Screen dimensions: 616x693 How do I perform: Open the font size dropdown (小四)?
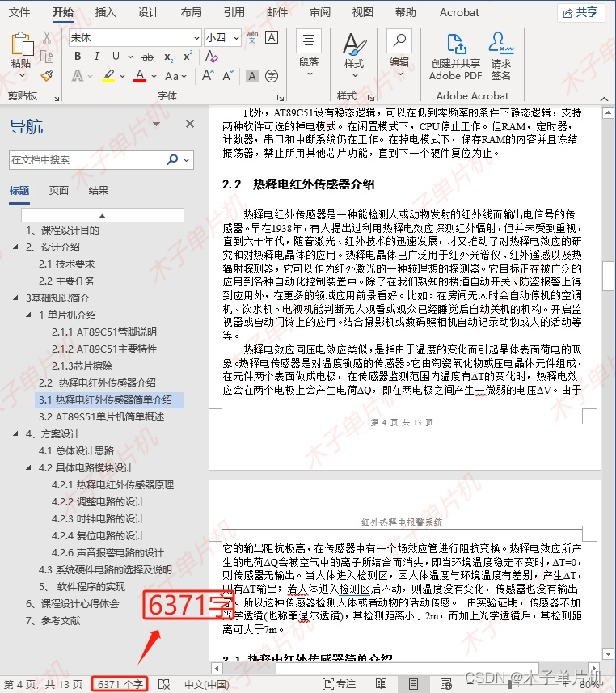tap(236, 38)
